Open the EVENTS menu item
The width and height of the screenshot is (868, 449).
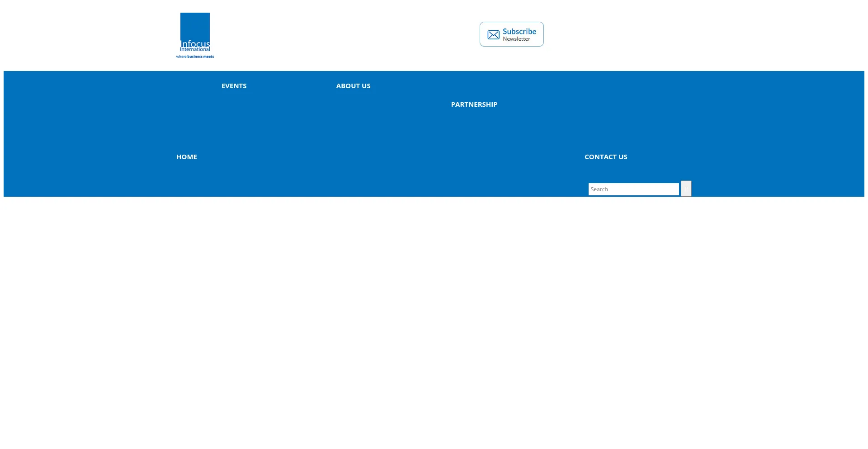pyautogui.click(x=234, y=86)
